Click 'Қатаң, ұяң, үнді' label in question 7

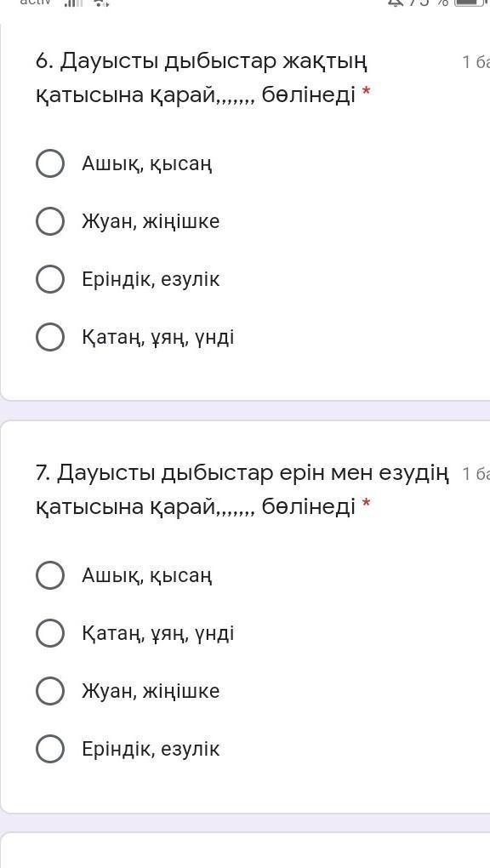click(157, 634)
